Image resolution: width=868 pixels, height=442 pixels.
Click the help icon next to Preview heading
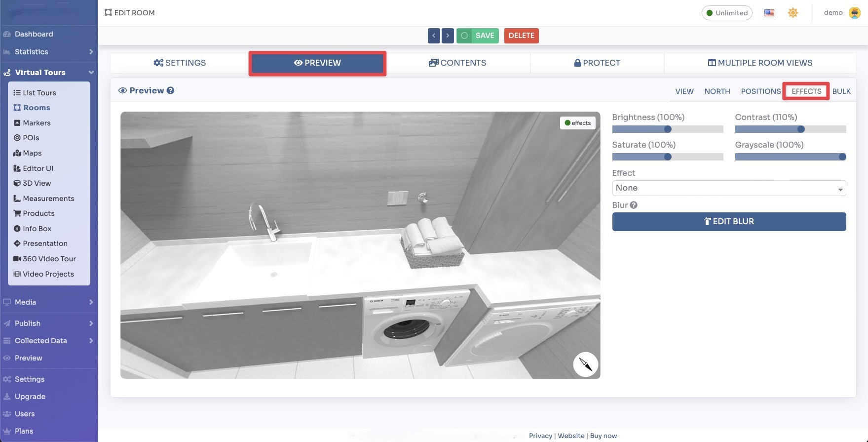(x=170, y=90)
